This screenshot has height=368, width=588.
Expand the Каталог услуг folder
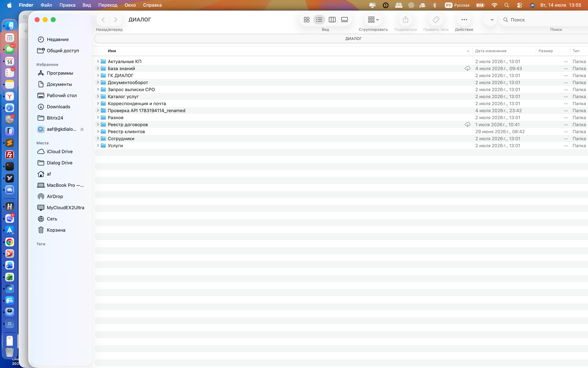coord(98,96)
